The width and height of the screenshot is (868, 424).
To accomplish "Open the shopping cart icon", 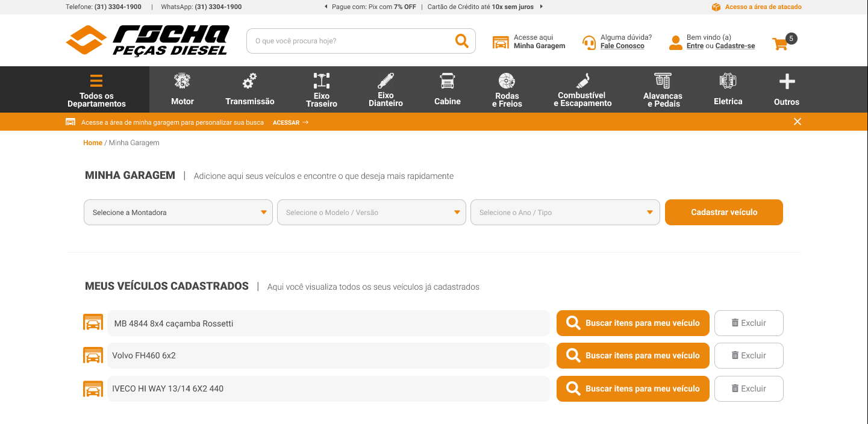I will point(780,43).
